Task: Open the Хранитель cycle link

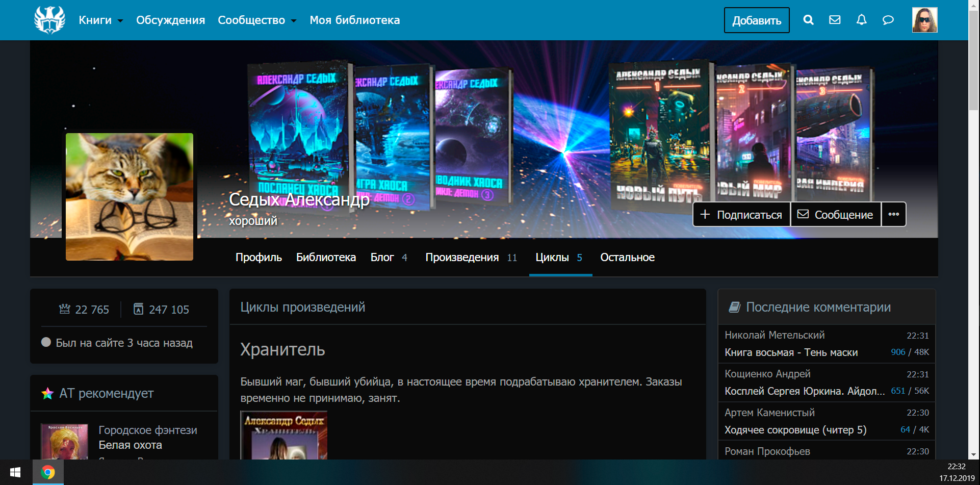Action: click(x=282, y=350)
